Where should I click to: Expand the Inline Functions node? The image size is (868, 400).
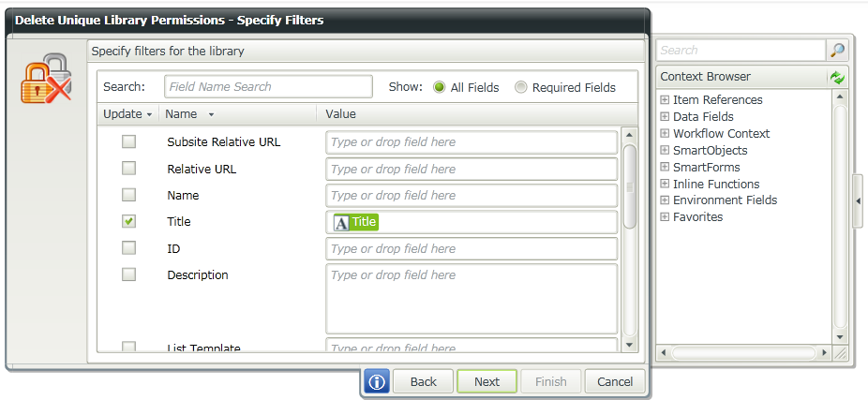coord(665,185)
